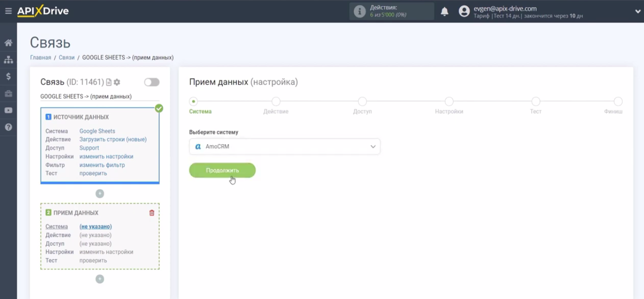Image resolution: width=644 pixels, height=299 pixels.
Task: Click the actions counter 6 из 5'000
Action: [x=388, y=15]
